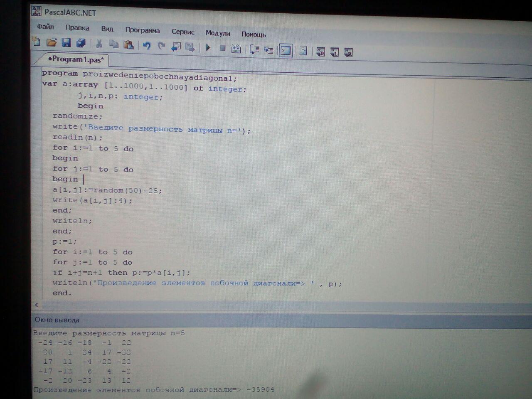The image size is (532, 399).
Task: Click the final 'end.' line
Action: click(x=62, y=293)
